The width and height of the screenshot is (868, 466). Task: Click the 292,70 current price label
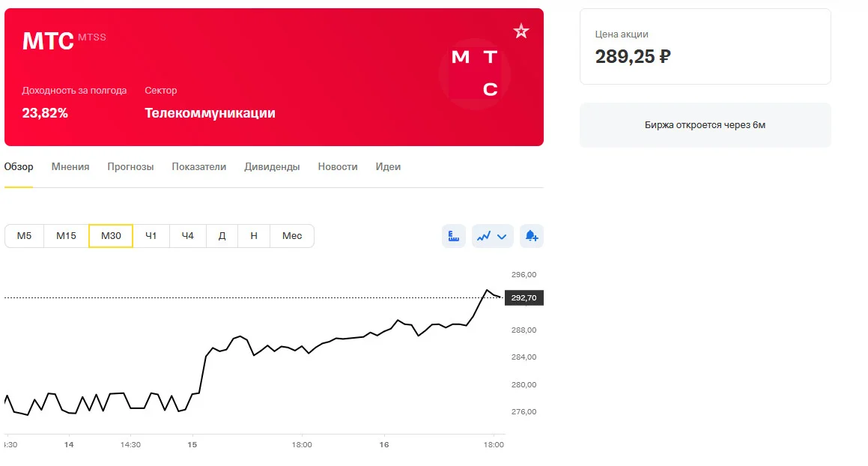tap(523, 297)
